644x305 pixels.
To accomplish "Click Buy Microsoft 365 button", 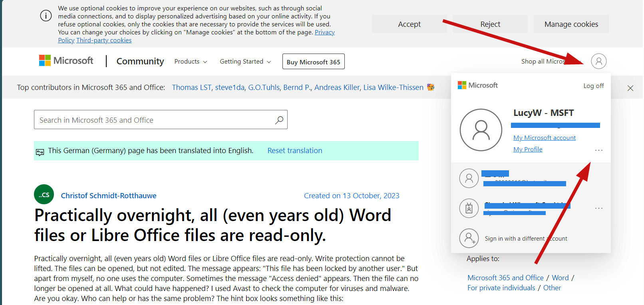I will (x=314, y=62).
